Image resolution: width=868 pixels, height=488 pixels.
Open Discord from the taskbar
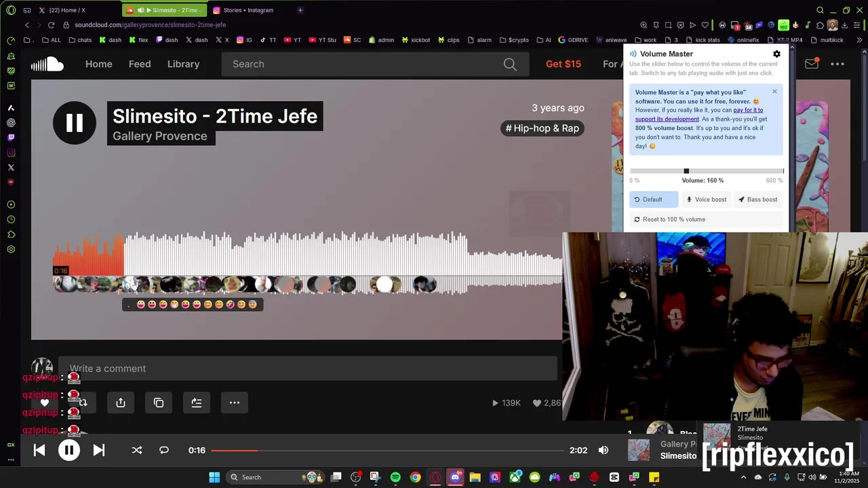pos(455,477)
